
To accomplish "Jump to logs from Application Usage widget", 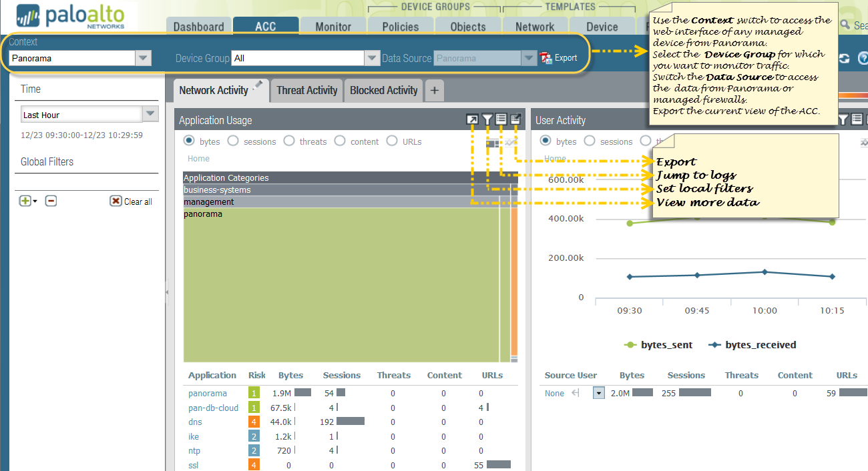I will coord(501,120).
